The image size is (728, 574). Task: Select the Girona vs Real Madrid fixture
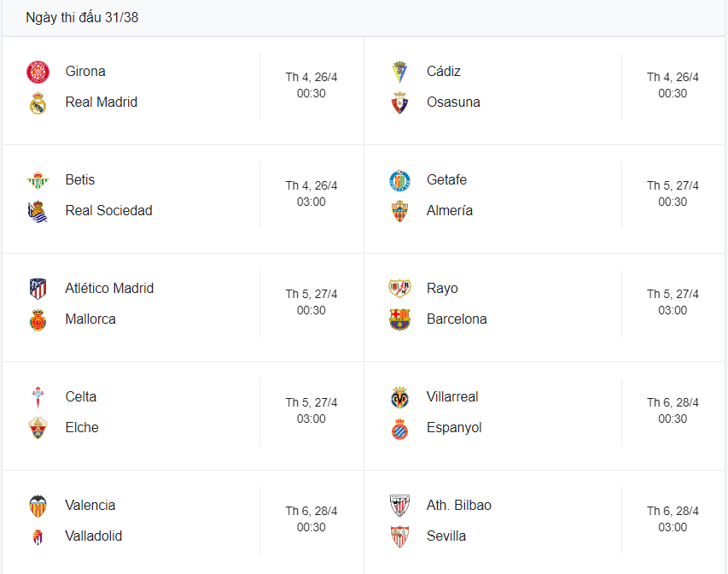point(182,86)
